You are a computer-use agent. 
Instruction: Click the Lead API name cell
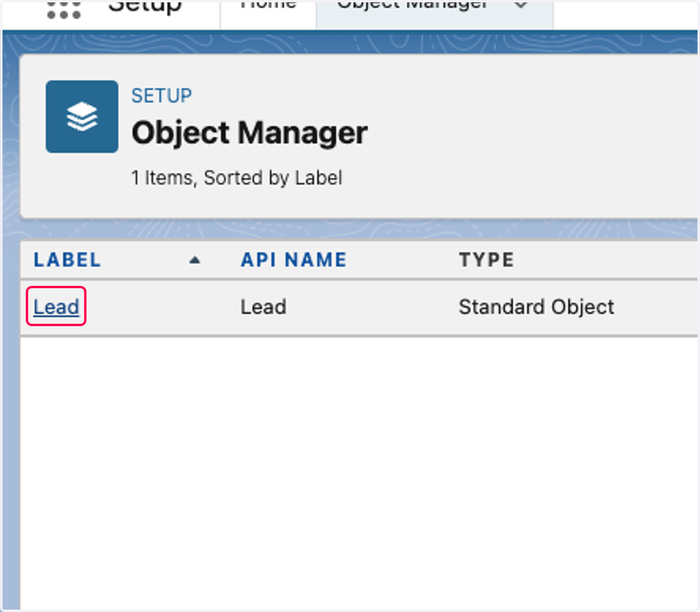point(264,307)
